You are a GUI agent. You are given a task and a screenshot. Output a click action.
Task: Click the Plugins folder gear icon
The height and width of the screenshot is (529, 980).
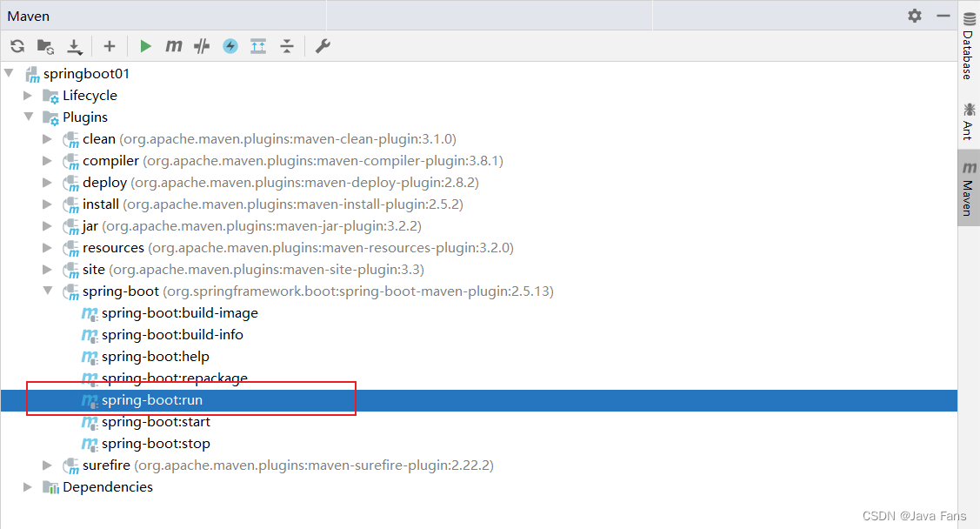click(50, 117)
